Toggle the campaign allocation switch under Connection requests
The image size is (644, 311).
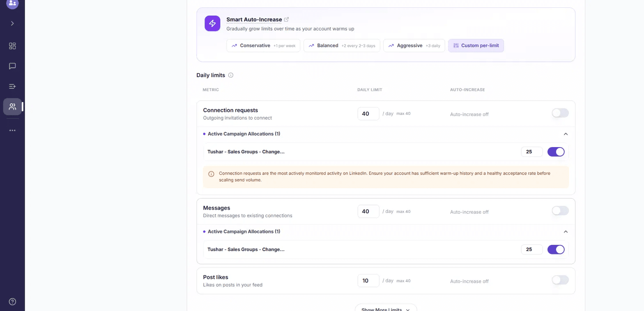[x=556, y=152]
